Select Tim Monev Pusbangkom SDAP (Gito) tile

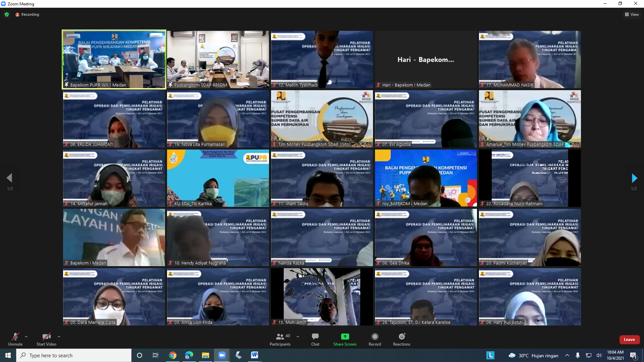[322, 119]
